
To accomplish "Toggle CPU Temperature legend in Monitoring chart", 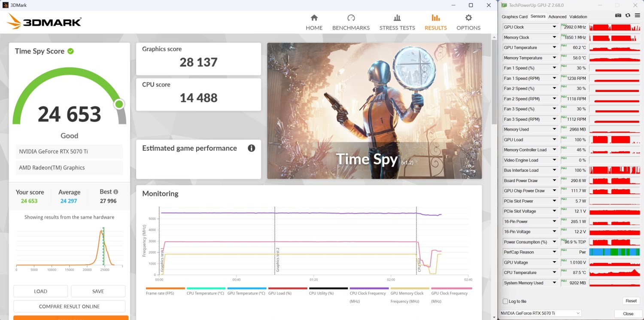I will click(x=206, y=292).
